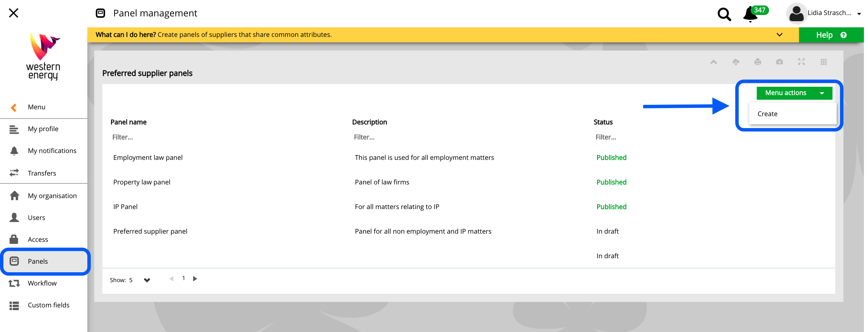Image resolution: width=868 pixels, height=332 pixels.
Task: Click the camera snapshot icon
Action: (x=779, y=62)
